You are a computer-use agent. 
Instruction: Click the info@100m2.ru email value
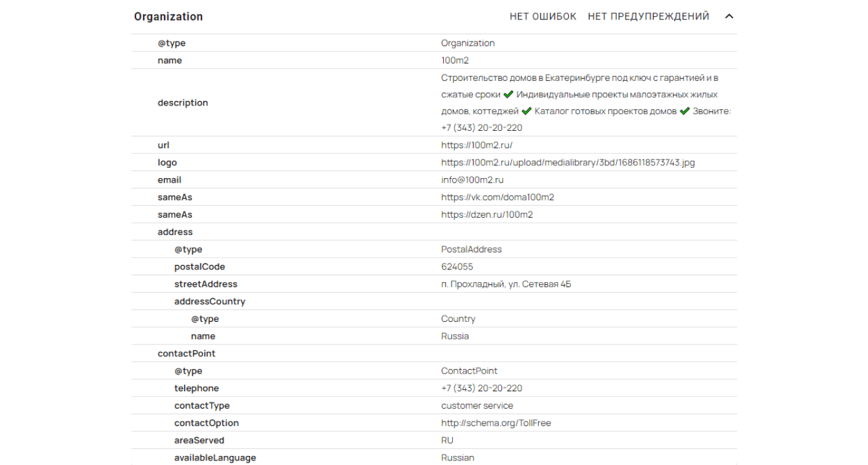click(472, 180)
